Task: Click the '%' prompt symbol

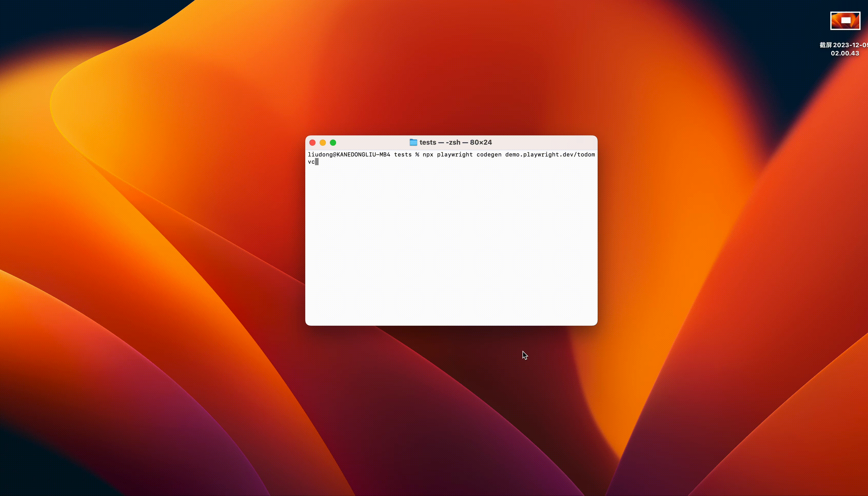Action: [x=417, y=155]
